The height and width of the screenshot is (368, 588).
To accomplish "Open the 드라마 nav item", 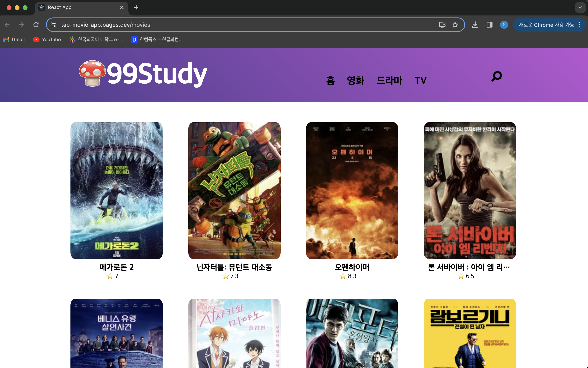I will (x=389, y=80).
